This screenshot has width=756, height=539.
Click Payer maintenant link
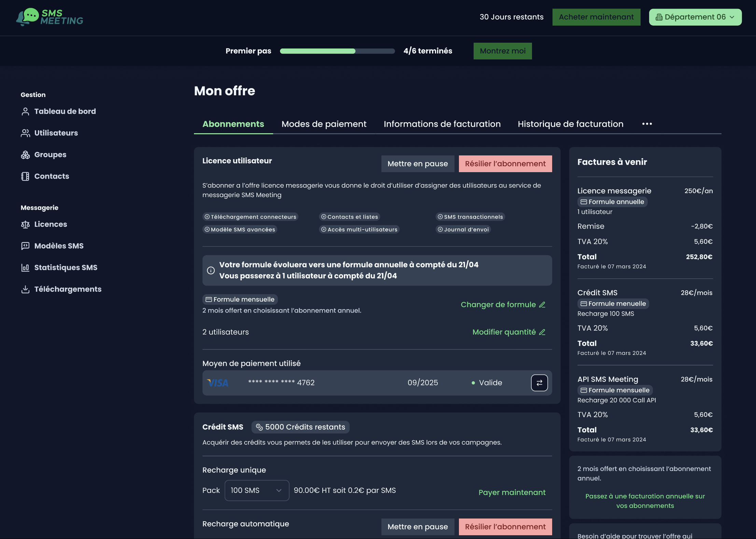(512, 493)
